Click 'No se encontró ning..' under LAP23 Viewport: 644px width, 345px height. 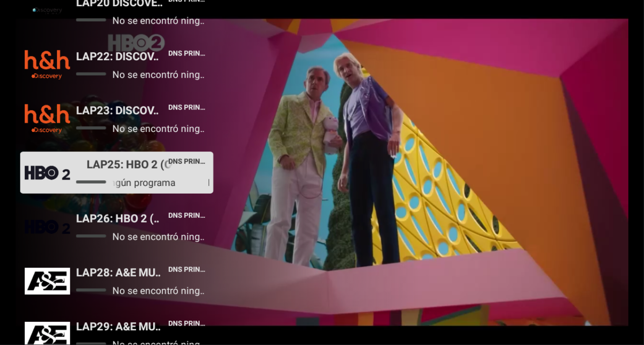pyautogui.click(x=158, y=129)
